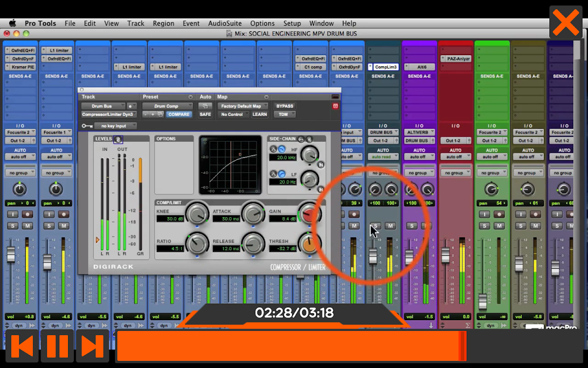Click the LEARN button

(x=260, y=114)
